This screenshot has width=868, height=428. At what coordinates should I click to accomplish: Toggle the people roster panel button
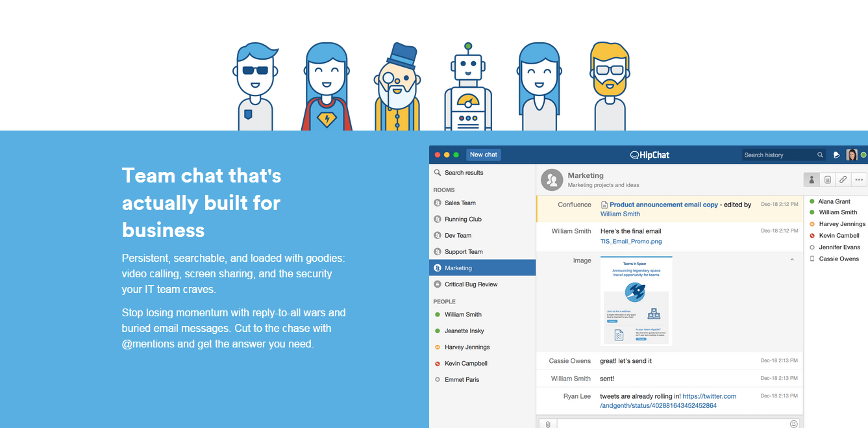(x=812, y=180)
